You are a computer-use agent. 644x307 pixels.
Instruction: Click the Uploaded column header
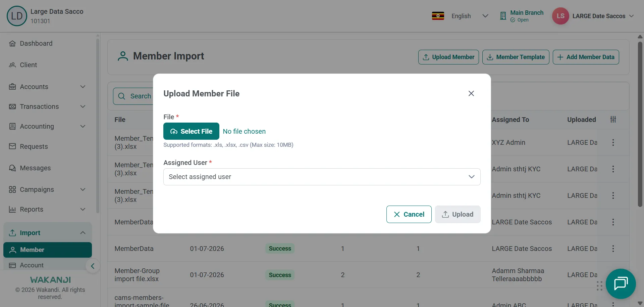click(581, 120)
